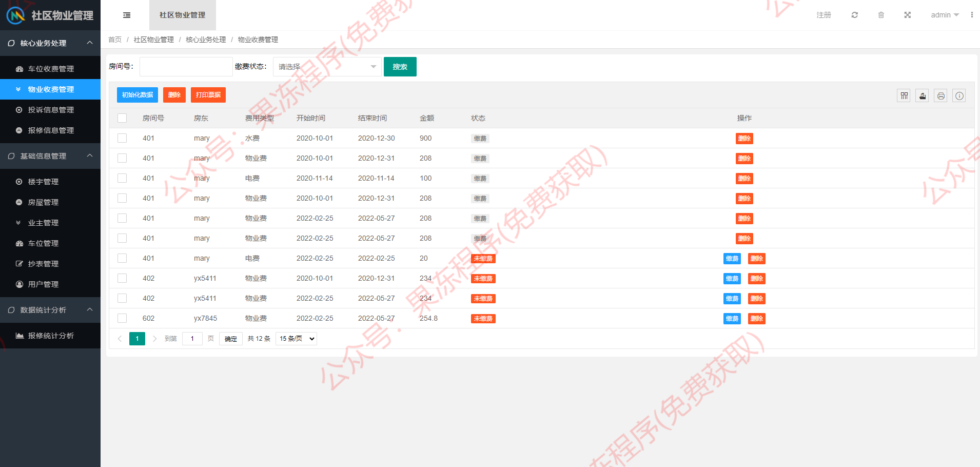Check the 401 水费 row checkbox
The image size is (980, 467).
(x=122, y=138)
